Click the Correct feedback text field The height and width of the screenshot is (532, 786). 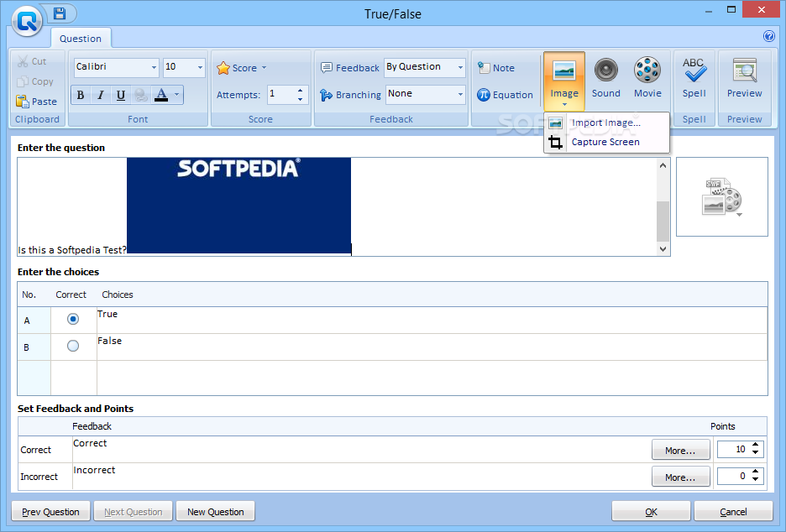click(361, 449)
